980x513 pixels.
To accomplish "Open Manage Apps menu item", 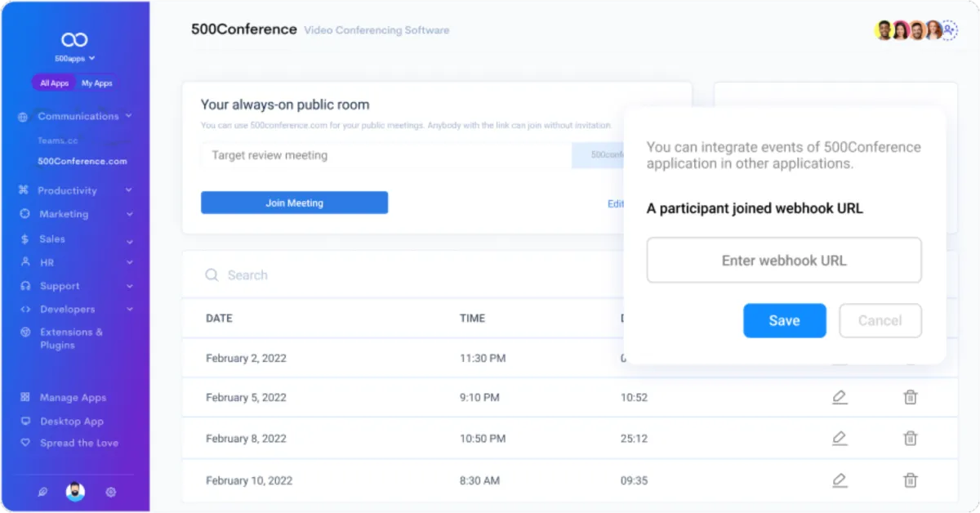I will click(73, 398).
